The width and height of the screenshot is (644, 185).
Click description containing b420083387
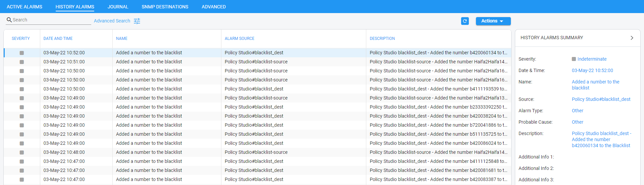(x=438, y=179)
